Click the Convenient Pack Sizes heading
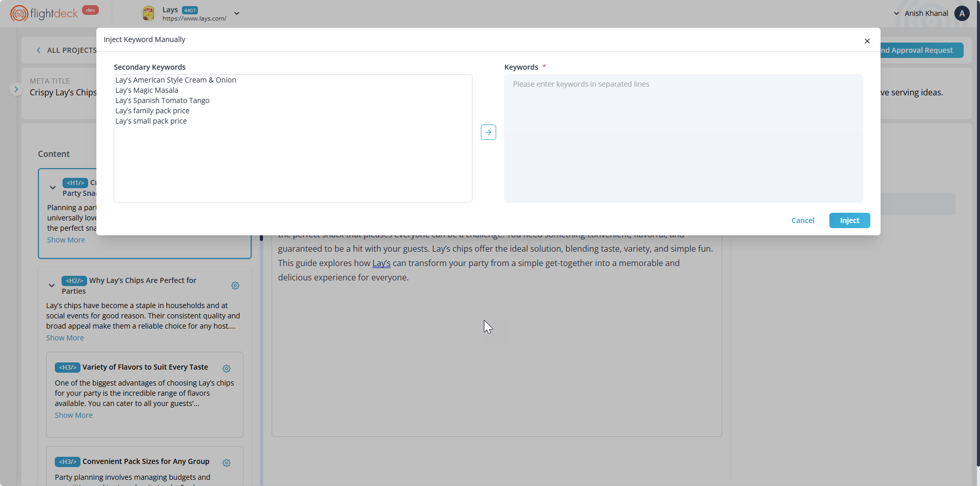Screen dimensions: 980x486 point(146,461)
